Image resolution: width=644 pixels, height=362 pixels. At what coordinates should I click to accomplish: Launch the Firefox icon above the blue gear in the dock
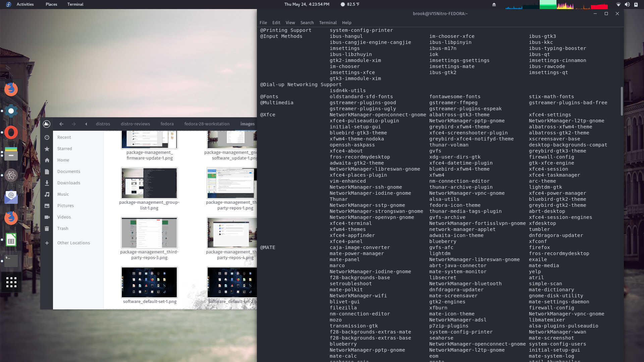[11, 89]
